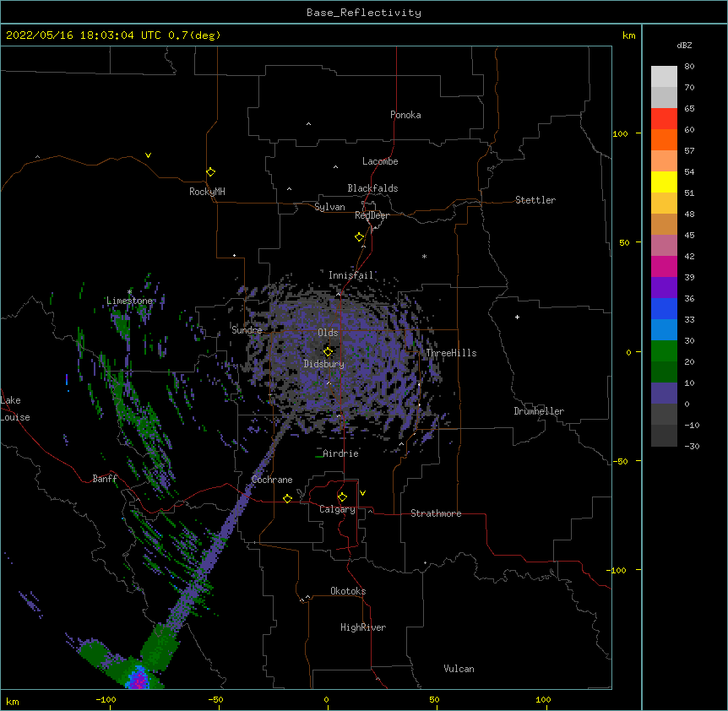The image size is (728, 711).
Task: Click the Okotoks label
Action: click(348, 591)
